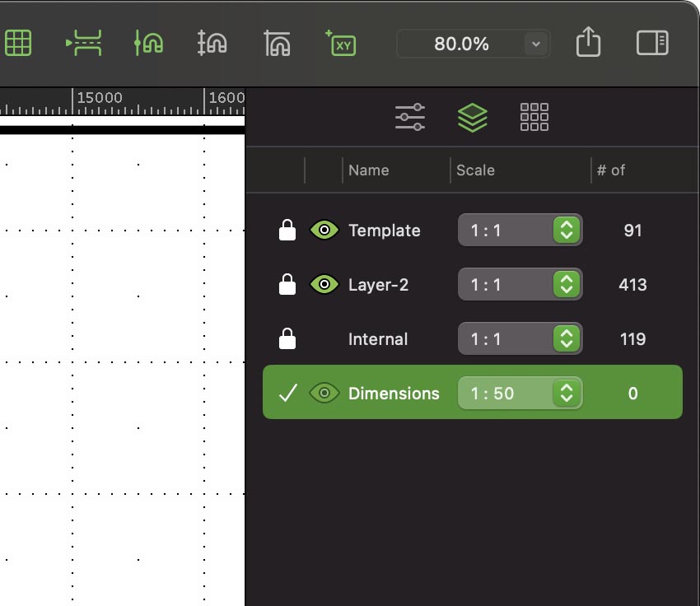Viewport: 700px width, 606px height.
Task: Click the vertical magnet snap icon
Action: 212,43
